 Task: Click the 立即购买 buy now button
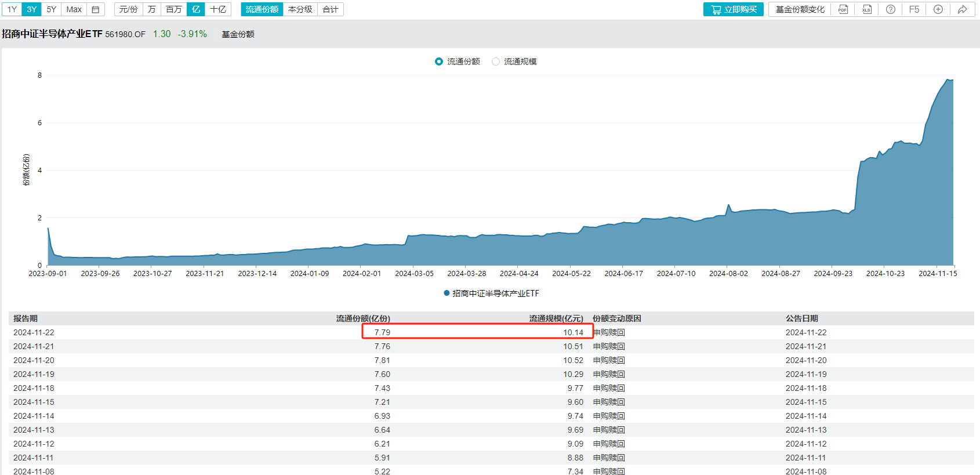point(734,9)
